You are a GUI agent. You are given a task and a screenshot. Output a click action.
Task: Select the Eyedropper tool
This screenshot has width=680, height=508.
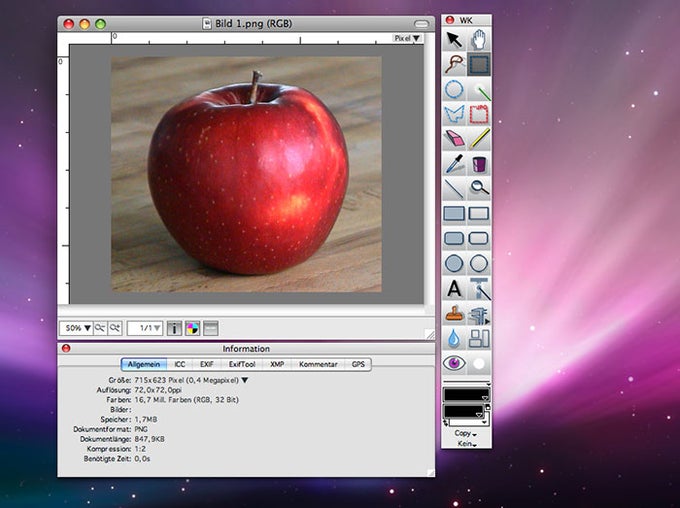(x=454, y=164)
